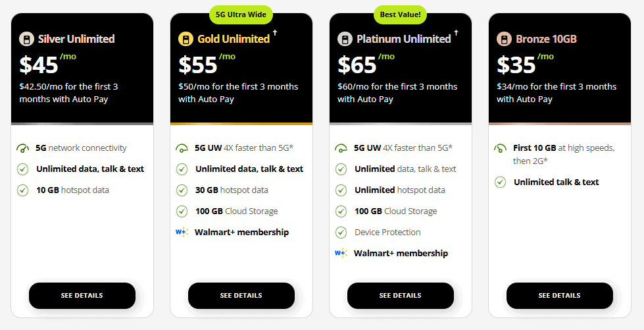Viewport: 644px width, 330px height.
Task: Click the Best Value! badge
Action: (401, 13)
